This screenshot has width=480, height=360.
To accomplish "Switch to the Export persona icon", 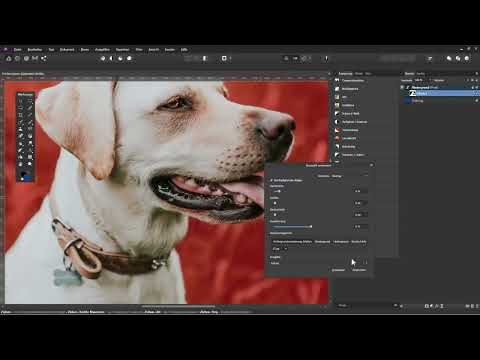I will [x=43, y=59].
